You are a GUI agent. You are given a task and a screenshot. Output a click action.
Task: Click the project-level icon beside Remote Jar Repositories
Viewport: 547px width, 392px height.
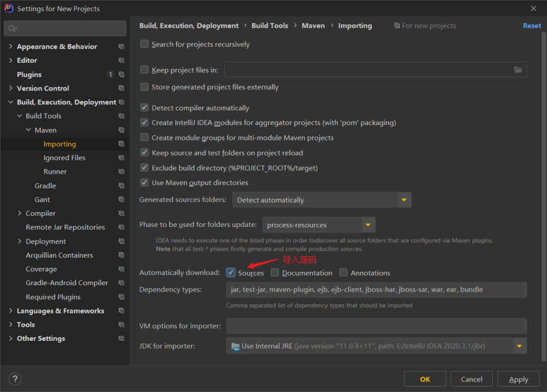pos(122,227)
